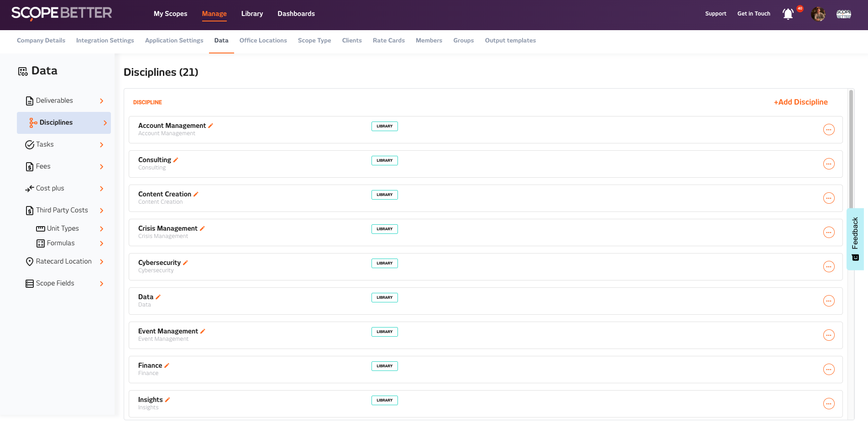
Task: Open the Dashboards top menu
Action: tap(296, 14)
